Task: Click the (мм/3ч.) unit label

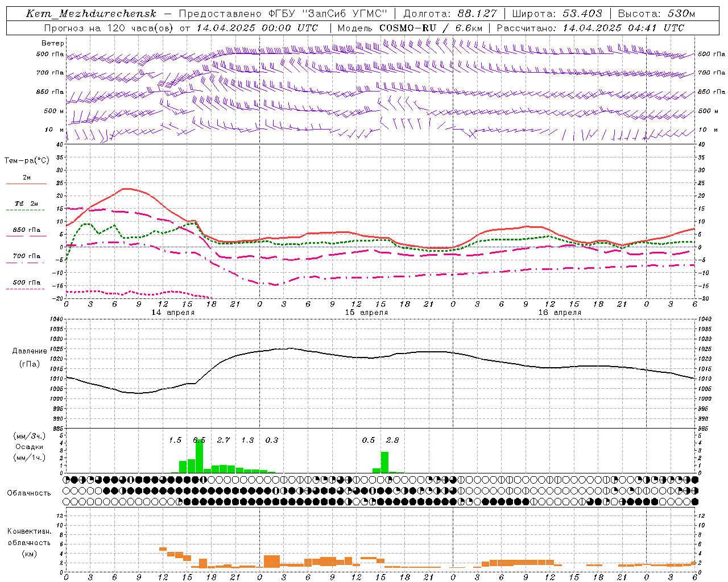Action: pyautogui.click(x=30, y=436)
